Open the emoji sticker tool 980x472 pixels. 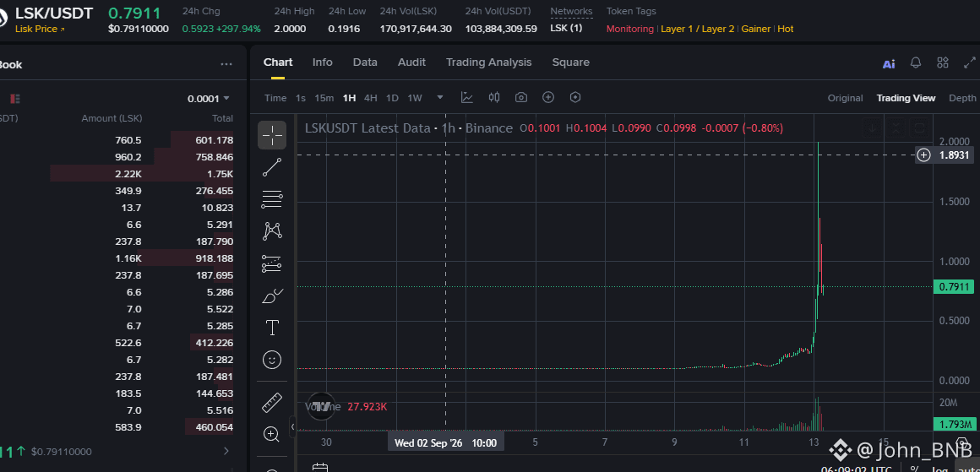pos(272,360)
